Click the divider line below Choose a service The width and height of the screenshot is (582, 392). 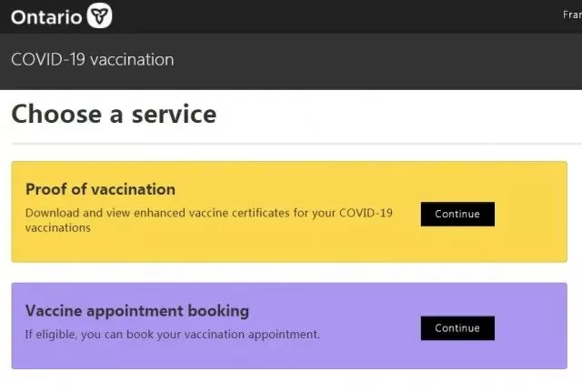[x=296, y=144]
